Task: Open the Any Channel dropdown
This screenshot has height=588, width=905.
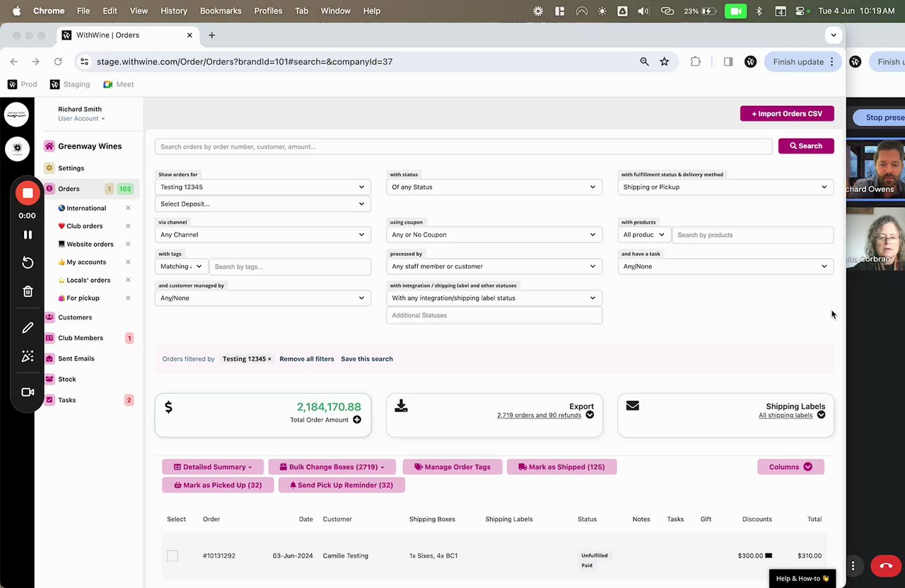Action: pos(262,235)
